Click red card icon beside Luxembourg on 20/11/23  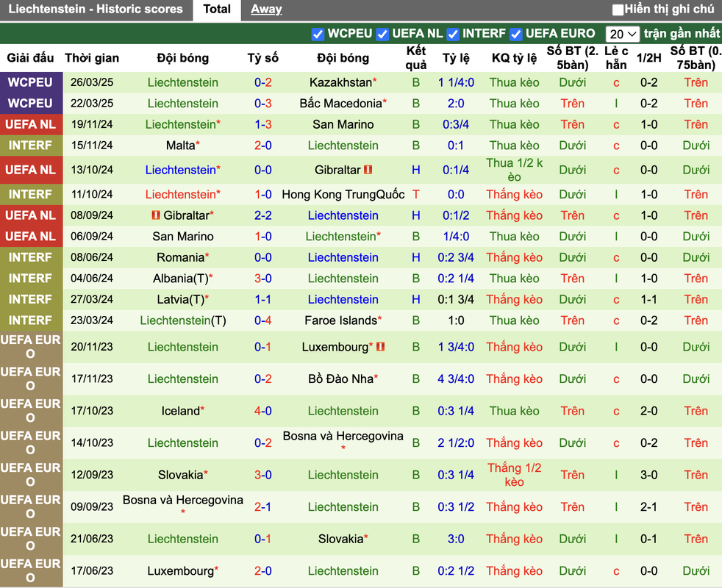380,346
